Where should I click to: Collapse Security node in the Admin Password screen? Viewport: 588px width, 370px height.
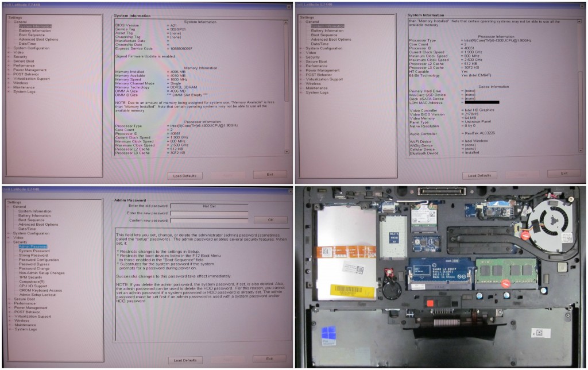(x=10, y=242)
